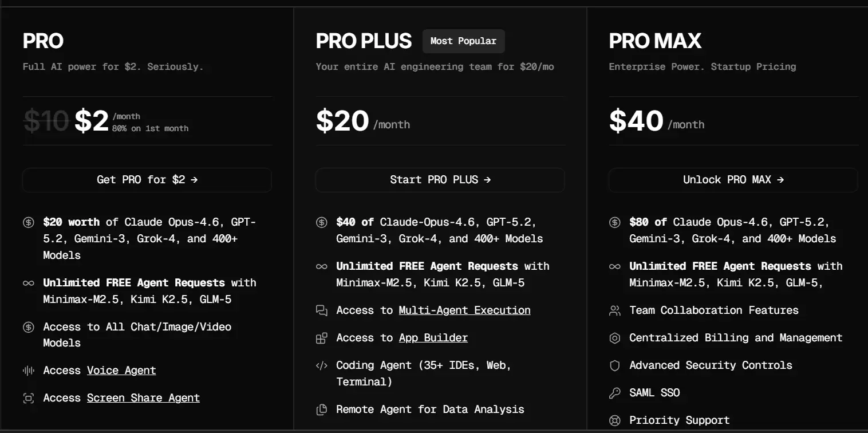The image size is (868, 433).
Task: Open the Multi-Agent Execution link
Action: [464, 310]
